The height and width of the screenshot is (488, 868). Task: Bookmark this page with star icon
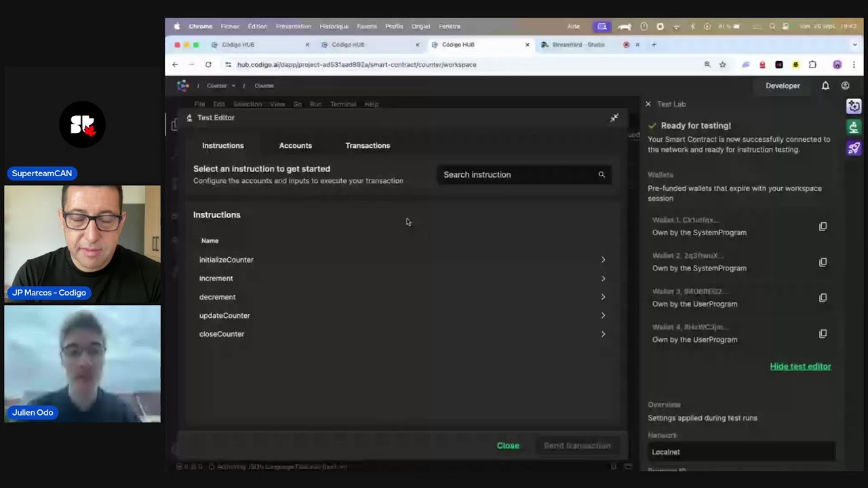(x=723, y=65)
